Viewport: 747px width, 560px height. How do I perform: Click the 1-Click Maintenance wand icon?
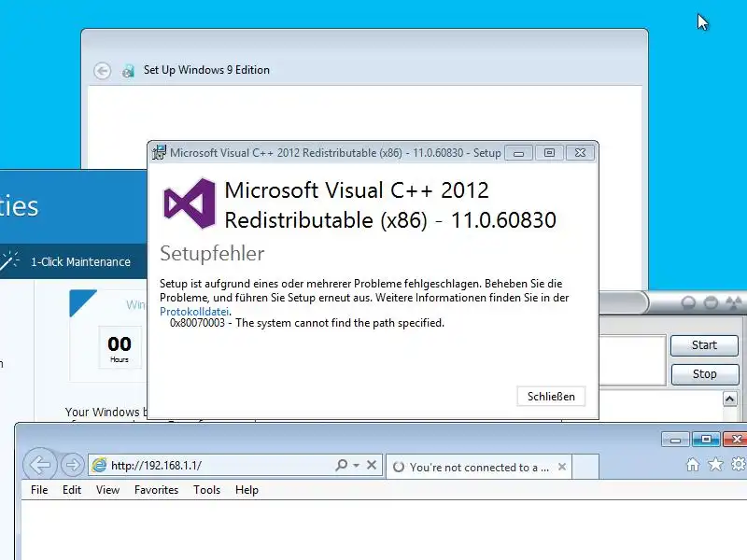click(9, 261)
